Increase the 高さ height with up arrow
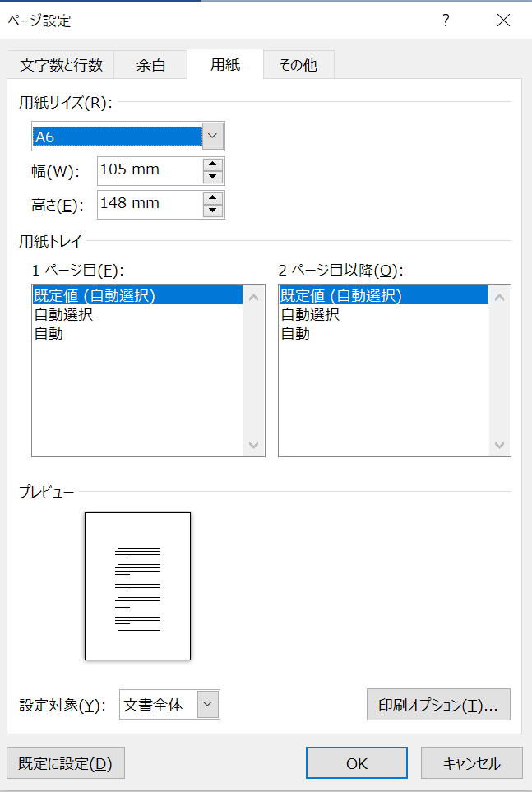 point(213,198)
